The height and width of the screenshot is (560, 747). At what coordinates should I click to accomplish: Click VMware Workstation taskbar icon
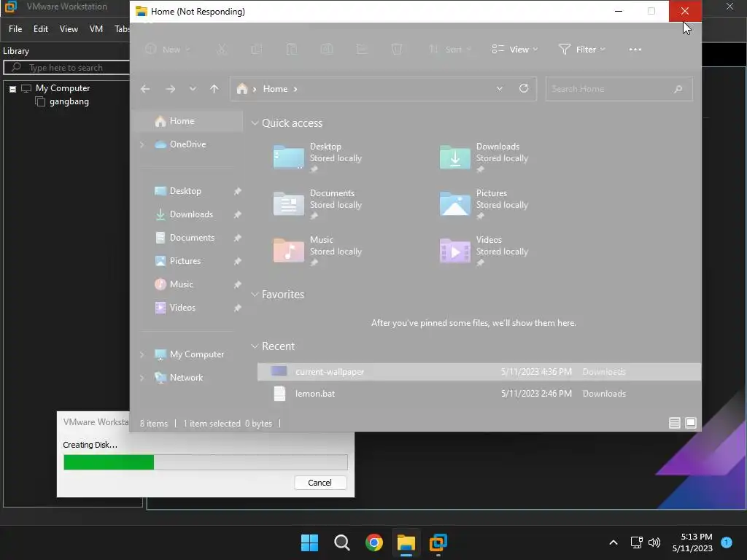(x=438, y=542)
